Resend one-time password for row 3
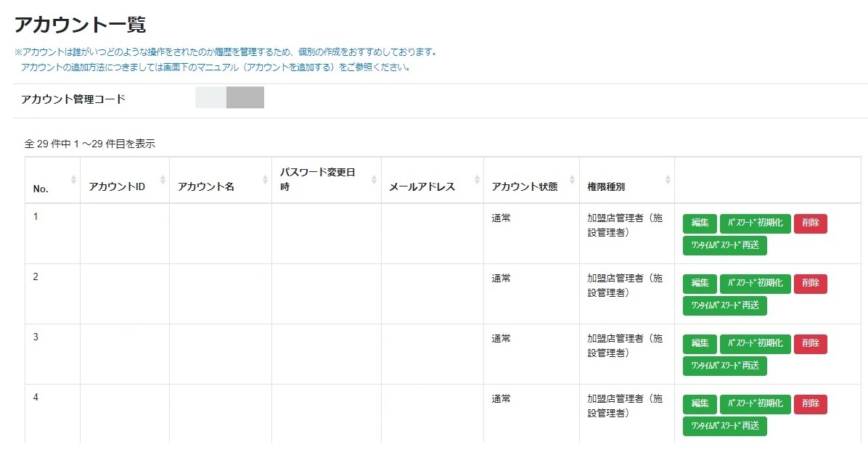This screenshot has height=468, width=868. click(724, 366)
